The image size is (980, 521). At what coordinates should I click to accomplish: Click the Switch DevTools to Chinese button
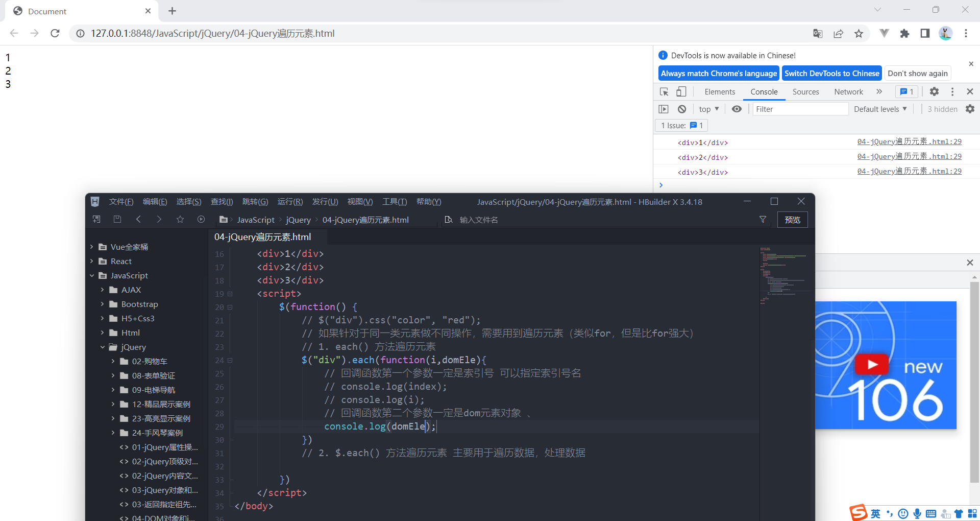tap(831, 73)
